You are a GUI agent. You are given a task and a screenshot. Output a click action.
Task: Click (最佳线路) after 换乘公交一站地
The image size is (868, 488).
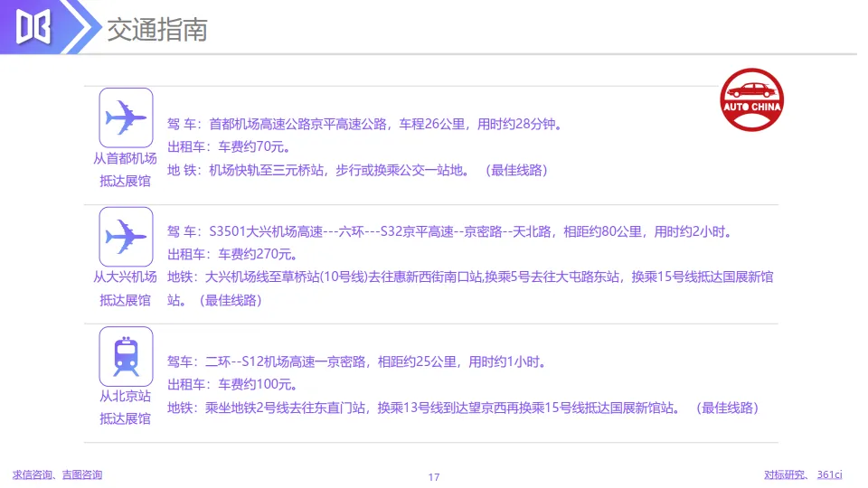pyautogui.click(x=516, y=171)
